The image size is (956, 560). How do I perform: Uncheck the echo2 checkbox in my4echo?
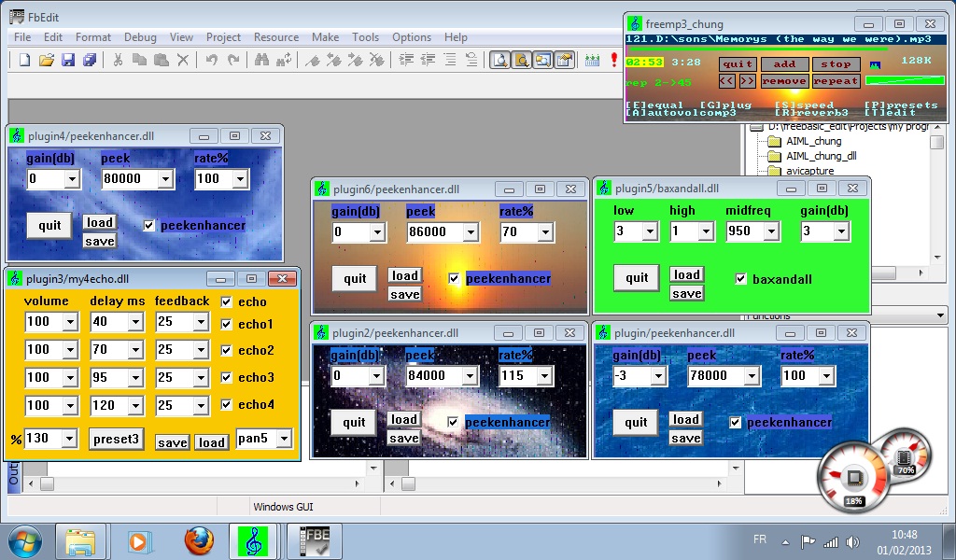227,350
